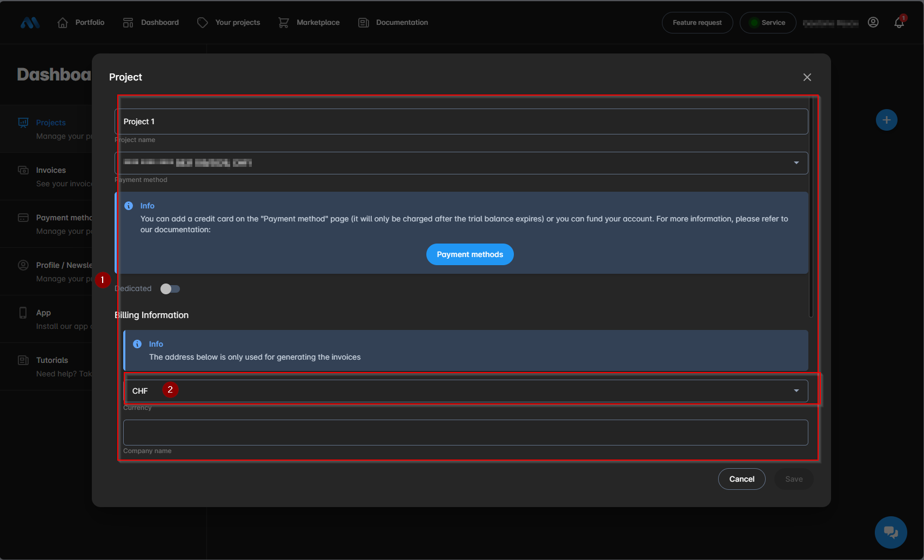This screenshot has width=924, height=560.
Task: Click the Payment methods button
Action: tap(470, 254)
